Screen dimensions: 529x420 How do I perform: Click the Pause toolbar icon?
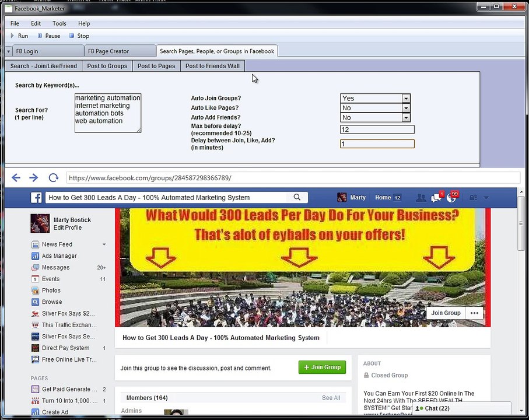click(x=40, y=36)
